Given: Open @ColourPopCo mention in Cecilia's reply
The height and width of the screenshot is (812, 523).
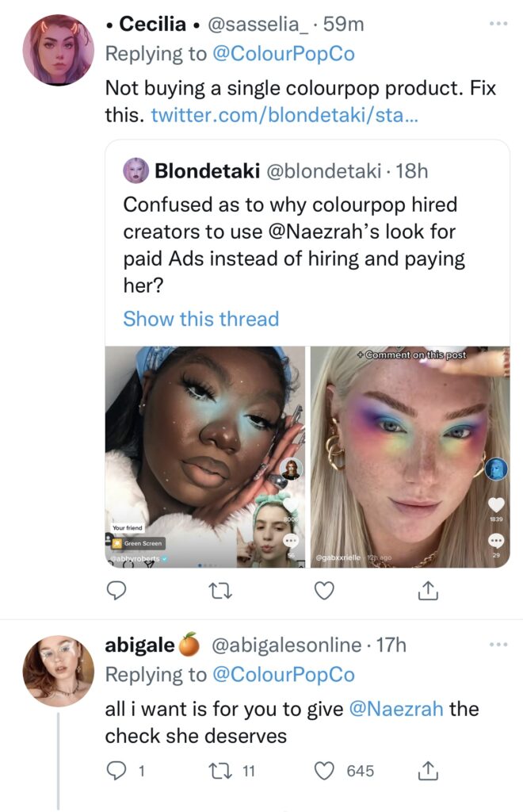Looking at the screenshot, I should coord(284,54).
